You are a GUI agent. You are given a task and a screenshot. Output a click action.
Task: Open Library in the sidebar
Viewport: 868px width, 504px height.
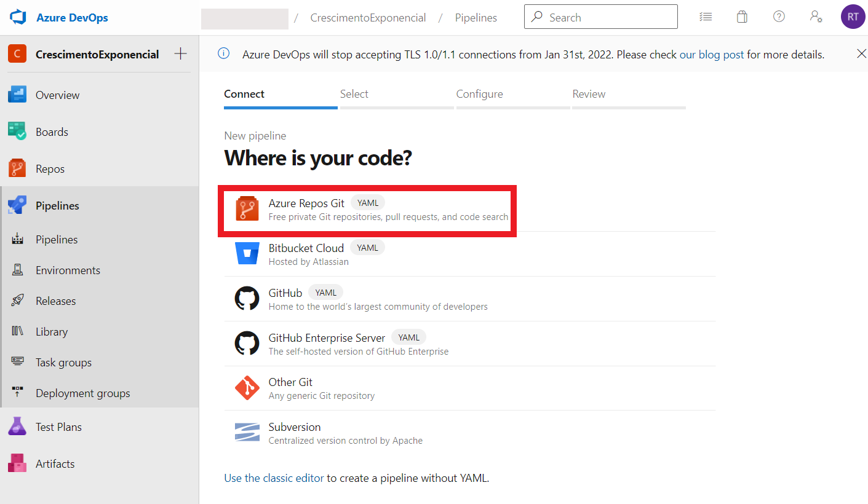click(x=100, y=331)
